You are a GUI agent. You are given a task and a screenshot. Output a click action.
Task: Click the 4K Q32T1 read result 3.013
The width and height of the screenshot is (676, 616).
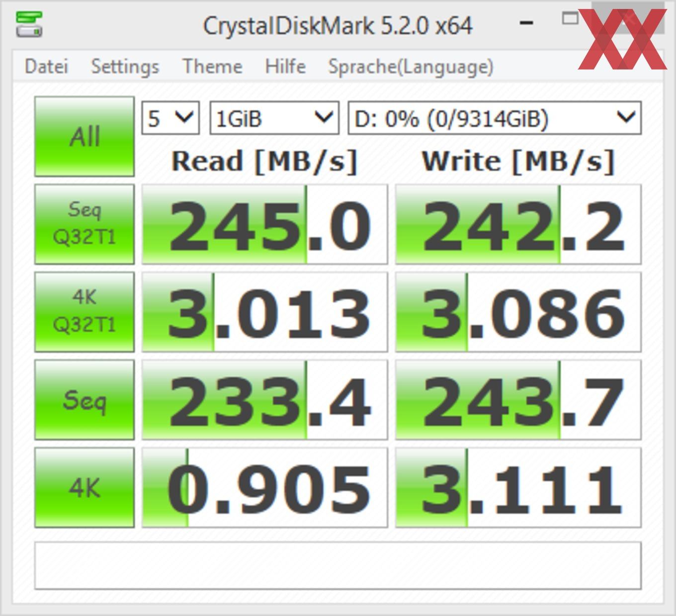point(264,312)
